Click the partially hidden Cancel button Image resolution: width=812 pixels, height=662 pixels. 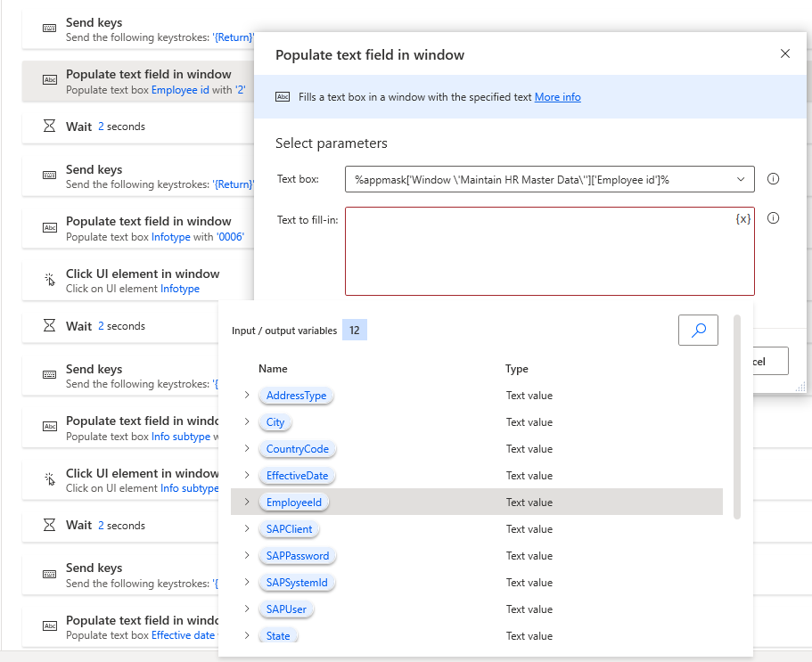pyautogui.click(x=771, y=361)
